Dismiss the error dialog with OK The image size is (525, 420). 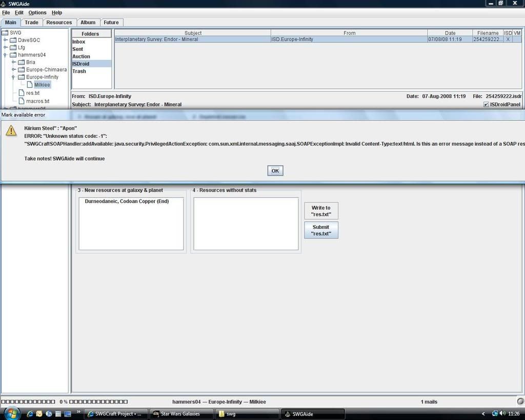click(x=275, y=171)
